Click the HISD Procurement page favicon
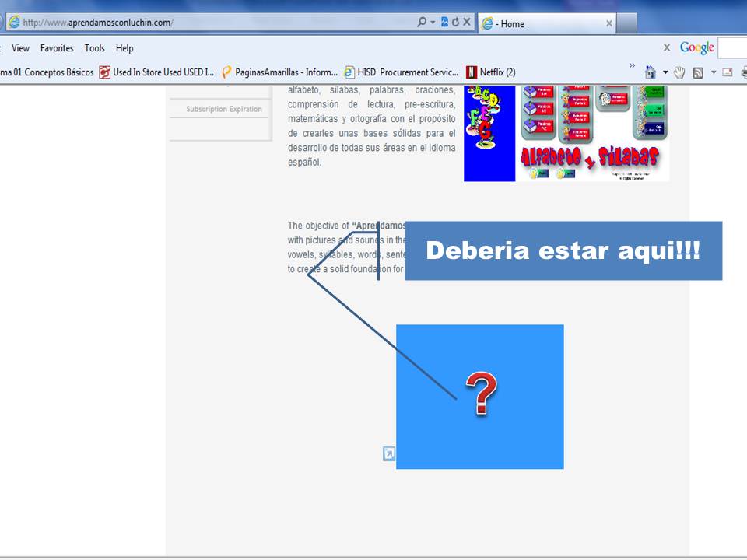747x560 pixels. tap(349, 72)
